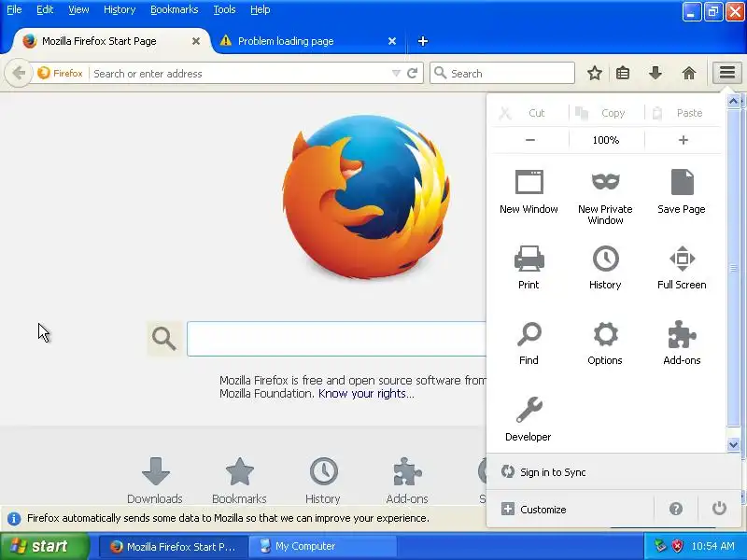Click the exit power icon
The image size is (747, 560).
[719, 509]
